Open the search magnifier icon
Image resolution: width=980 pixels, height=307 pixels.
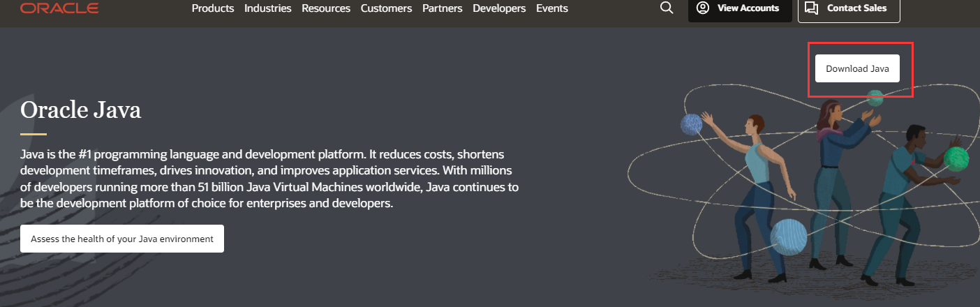tap(667, 8)
